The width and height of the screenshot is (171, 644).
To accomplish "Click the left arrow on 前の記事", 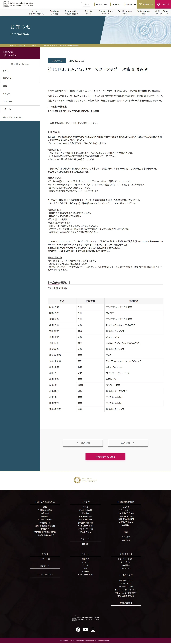I will [77, 443].
